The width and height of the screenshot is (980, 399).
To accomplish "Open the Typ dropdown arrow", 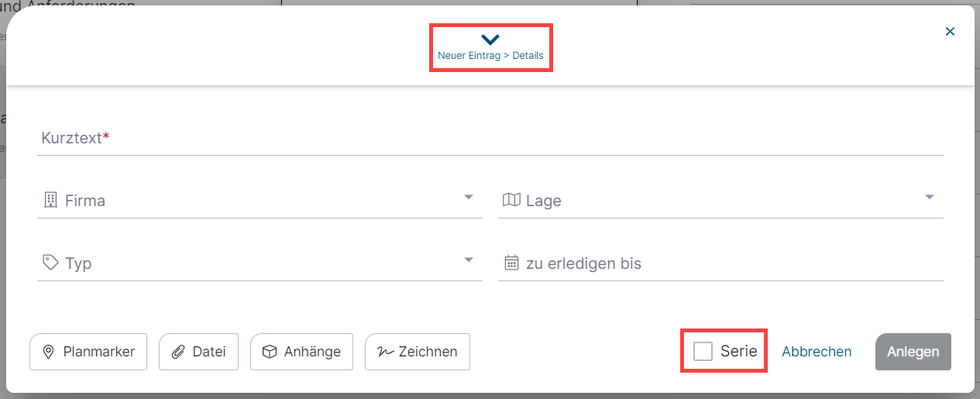I will [x=469, y=260].
